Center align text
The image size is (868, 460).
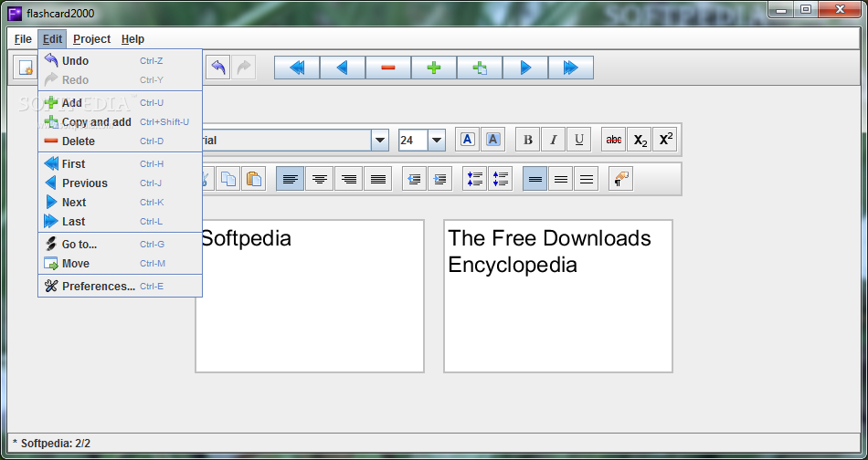pos(320,179)
